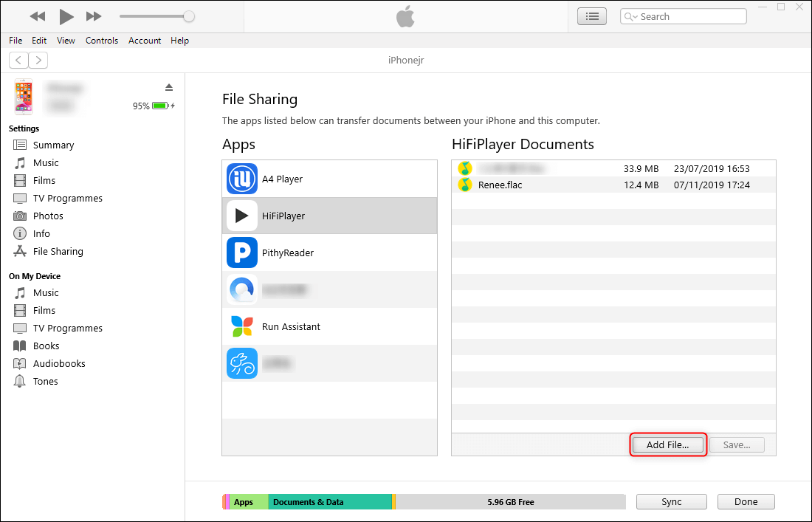Click the 23/07/2019 16:53 date cell
This screenshot has width=812, height=522.
712,168
